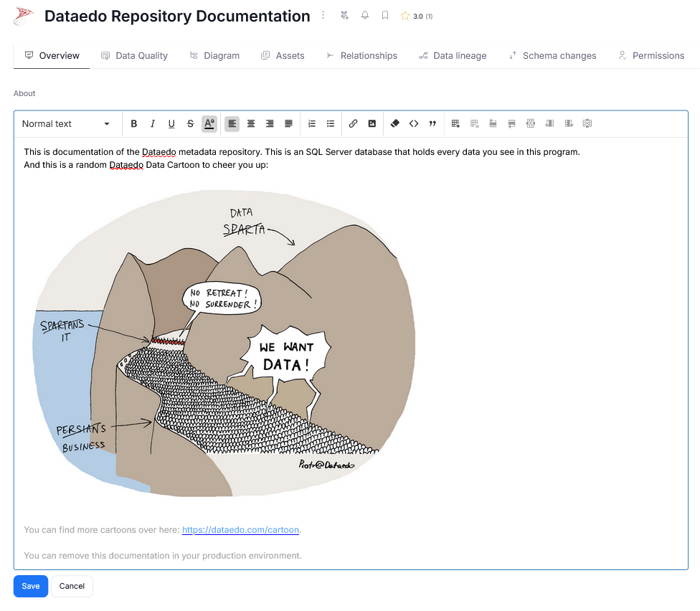Viewport: 700px width, 611px height.
Task: Open the Normal text style dropdown
Action: coord(66,124)
